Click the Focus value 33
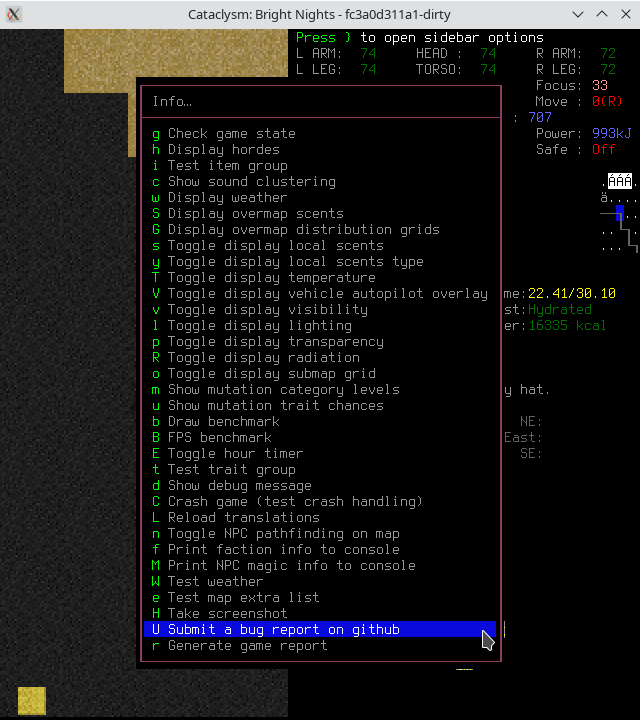This screenshot has height=720, width=640. 600,85
